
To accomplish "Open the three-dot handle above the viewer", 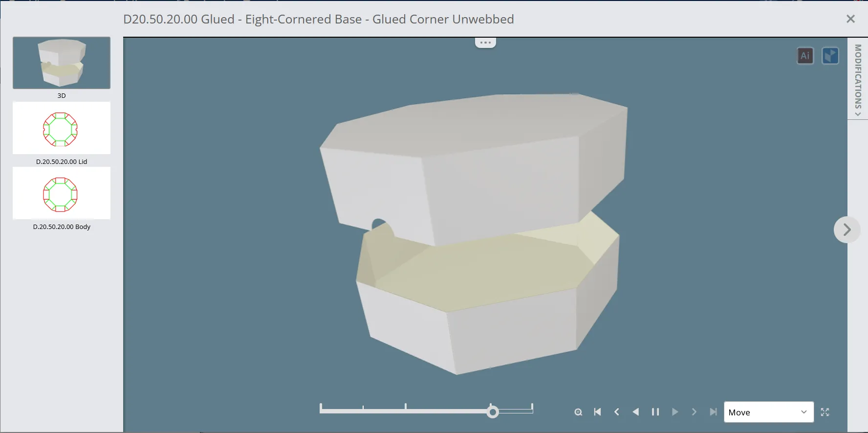I will click(485, 43).
